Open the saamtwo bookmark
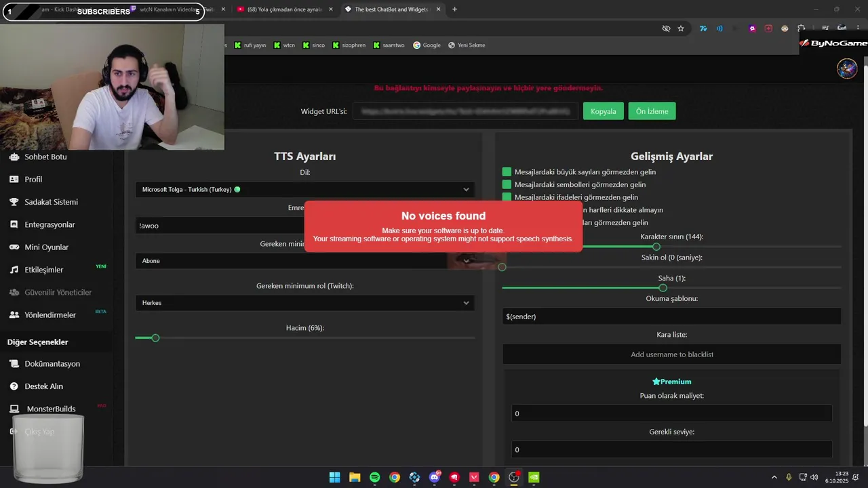 coord(389,45)
